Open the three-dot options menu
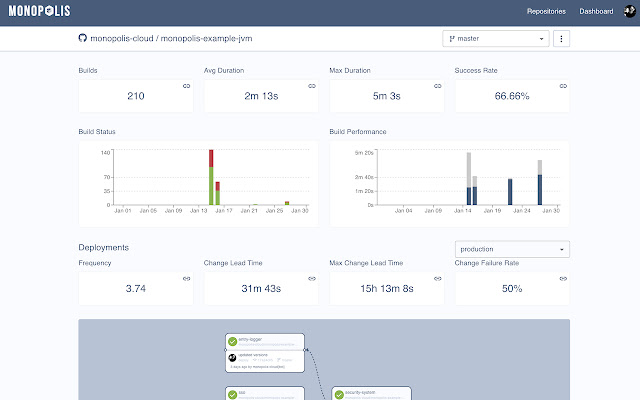Image resolution: width=640 pixels, height=400 pixels. click(561, 38)
